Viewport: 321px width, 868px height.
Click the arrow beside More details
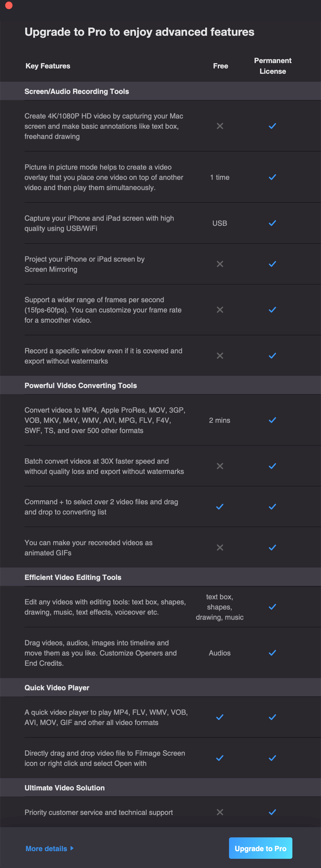[x=72, y=848]
